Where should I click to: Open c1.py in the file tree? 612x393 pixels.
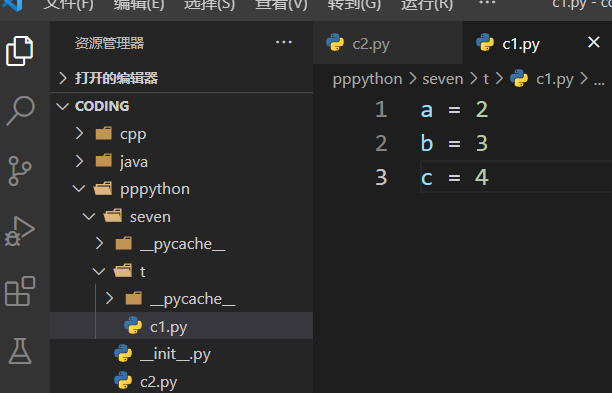[x=181, y=326]
